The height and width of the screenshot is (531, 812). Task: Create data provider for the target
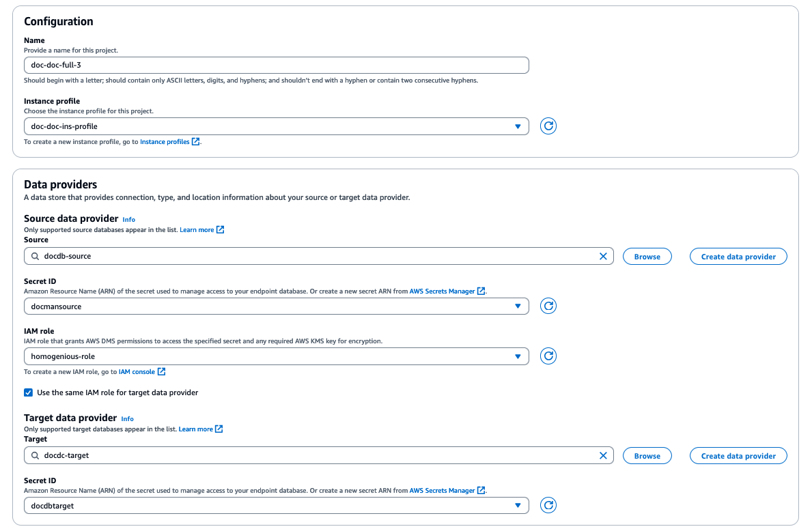pyautogui.click(x=738, y=456)
